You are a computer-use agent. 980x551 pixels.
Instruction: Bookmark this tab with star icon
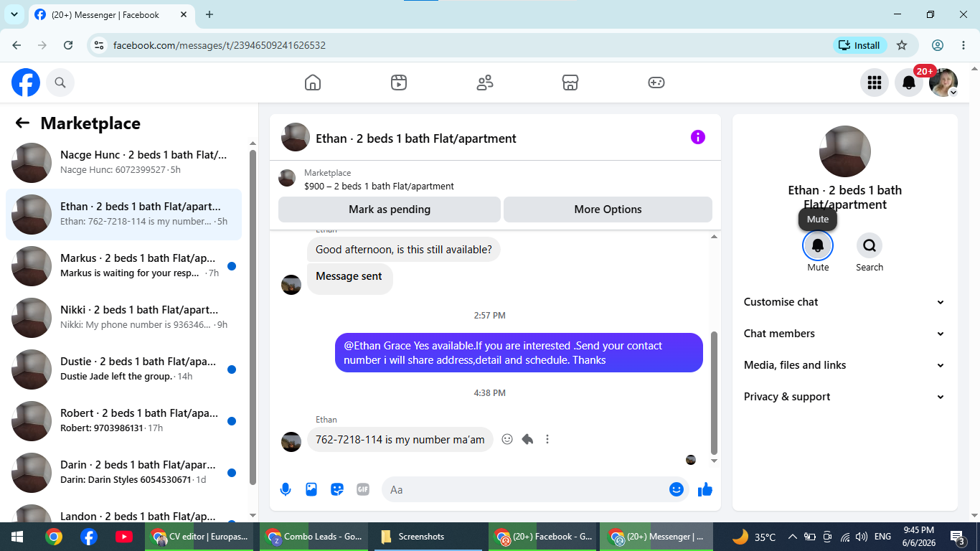[x=902, y=45]
